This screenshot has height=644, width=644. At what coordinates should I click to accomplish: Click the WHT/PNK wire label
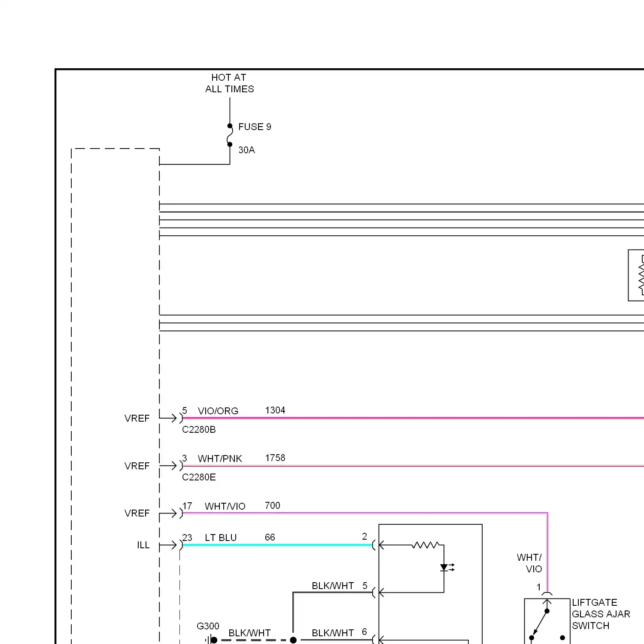(220, 459)
